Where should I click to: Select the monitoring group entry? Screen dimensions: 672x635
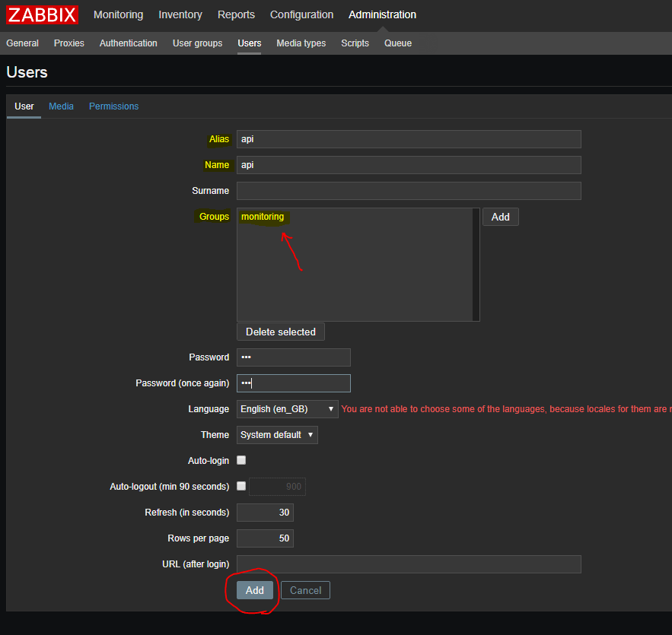point(263,217)
